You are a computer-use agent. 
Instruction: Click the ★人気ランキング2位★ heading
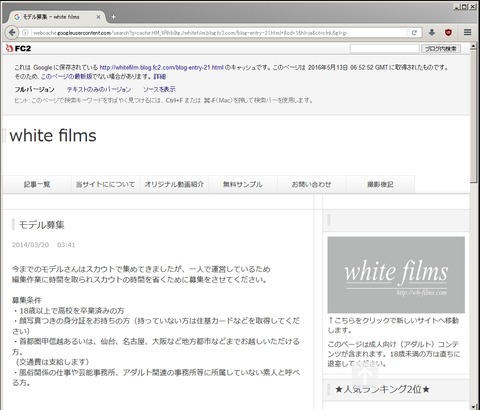382,389
